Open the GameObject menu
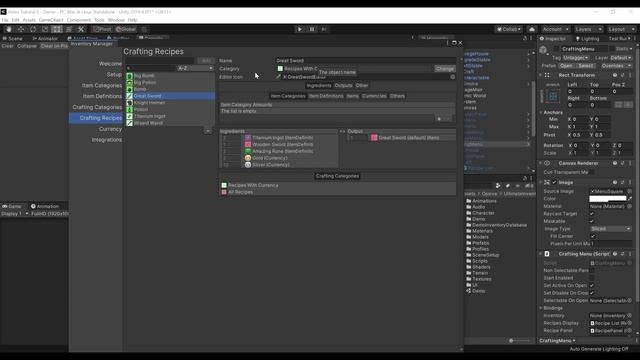Screen dimensions: 640x360 (51, 20)
